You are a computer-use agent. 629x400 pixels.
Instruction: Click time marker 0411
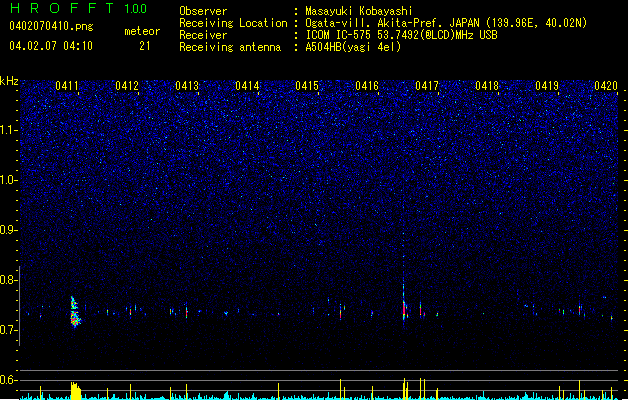(67, 86)
